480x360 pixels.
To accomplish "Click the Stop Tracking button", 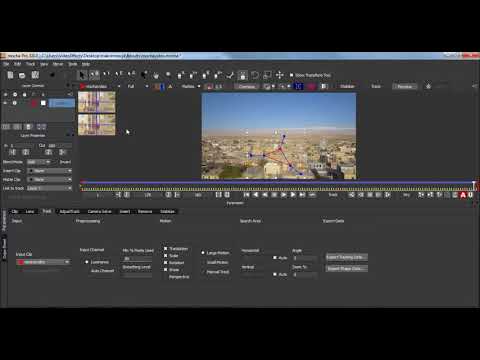I will click(370, 195).
